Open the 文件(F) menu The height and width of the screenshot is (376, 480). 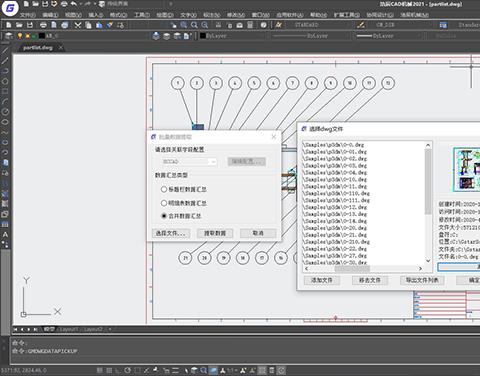click(28, 15)
